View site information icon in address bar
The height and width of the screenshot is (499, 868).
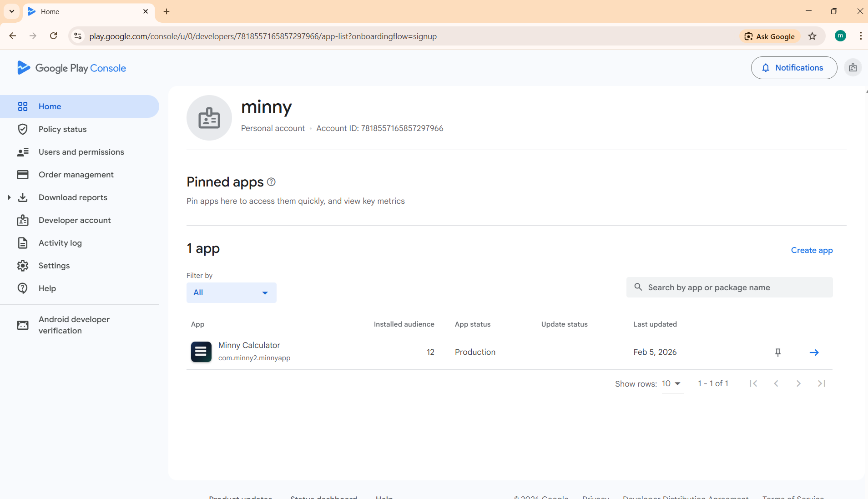click(78, 36)
